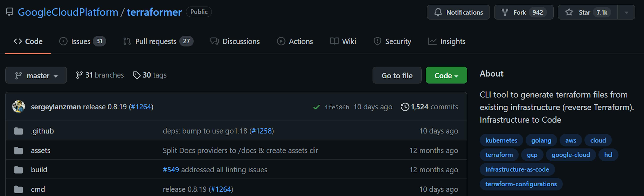Open the Split Docs providers commit
The height and width of the screenshot is (196, 644).
tap(240, 150)
